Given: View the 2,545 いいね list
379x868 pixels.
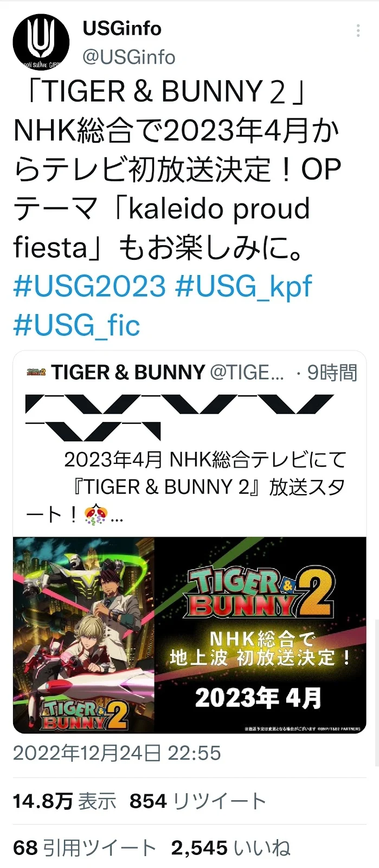Looking at the screenshot, I should 231,848.
